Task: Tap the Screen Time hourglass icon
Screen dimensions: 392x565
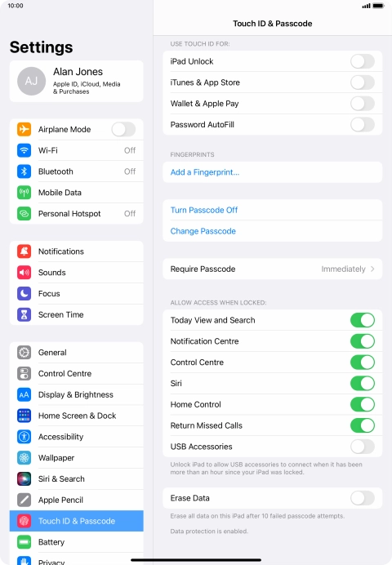Action: [24, 314]
